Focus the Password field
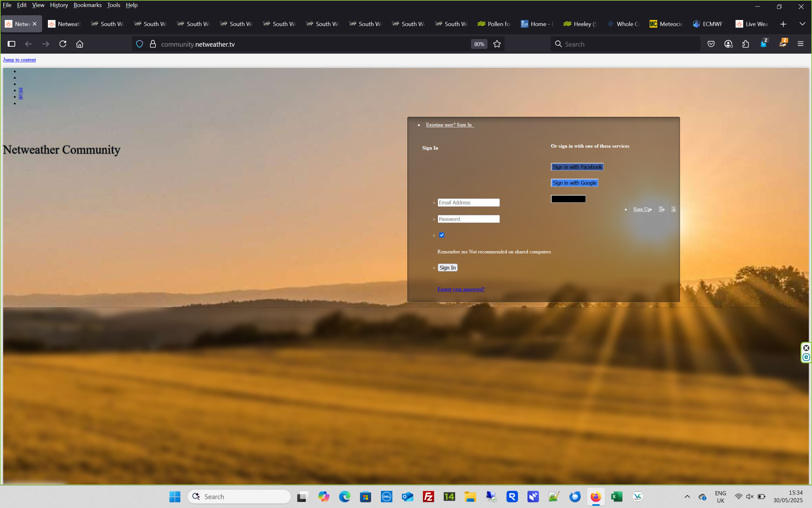This screenshot has width=812, height=508. click(468, 219)
